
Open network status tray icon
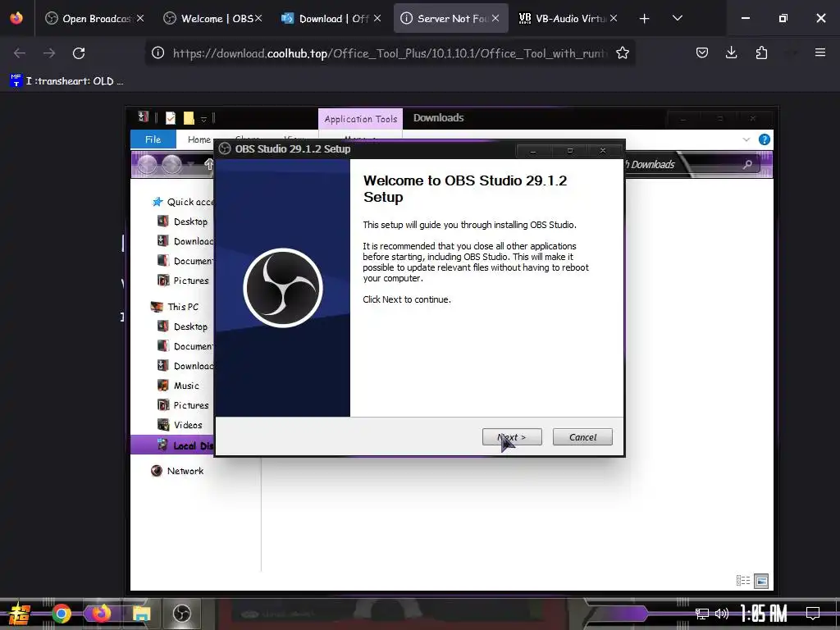[x=702, y=614]
